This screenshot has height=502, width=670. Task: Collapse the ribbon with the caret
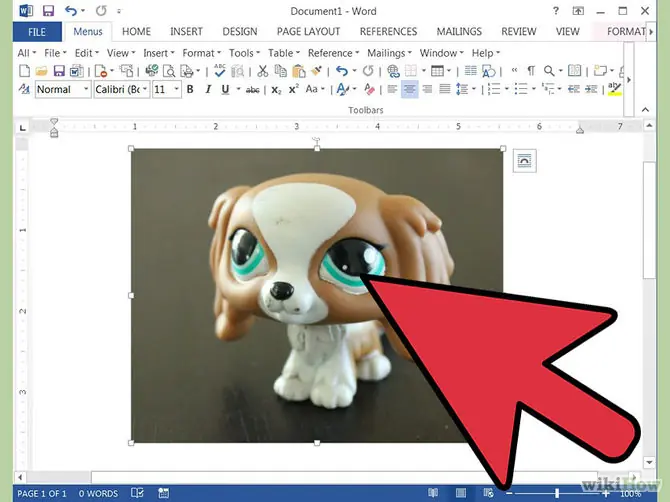point(645,110)
